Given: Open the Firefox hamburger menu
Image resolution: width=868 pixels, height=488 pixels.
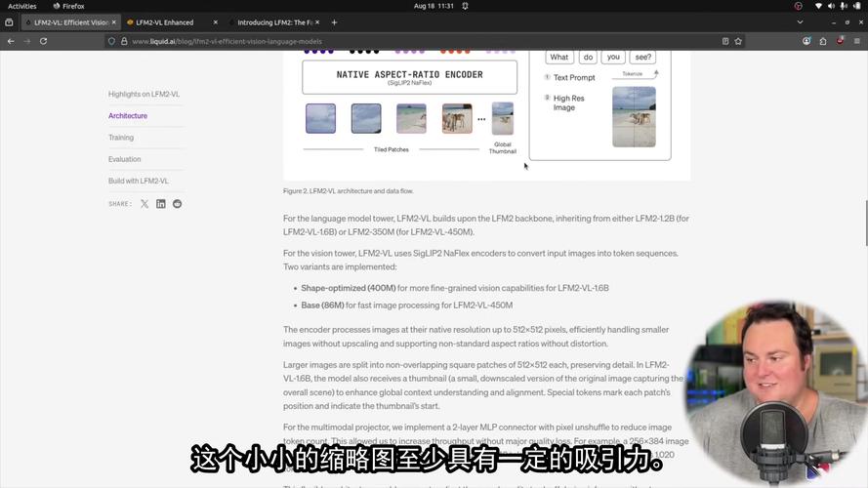Looking at the screenshot, I should [x=857, y=41].
